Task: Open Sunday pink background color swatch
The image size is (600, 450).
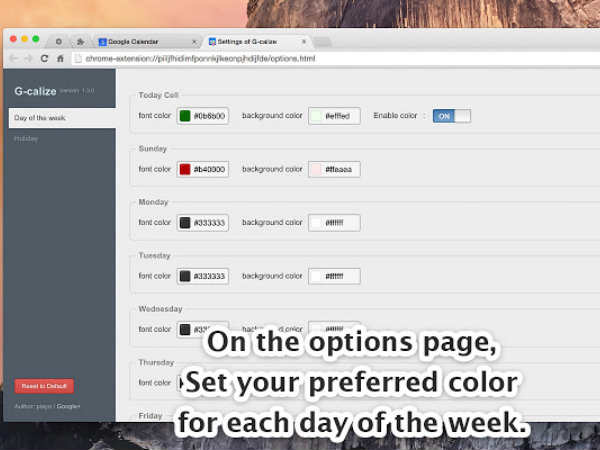Action: click(x=316, y=169)
